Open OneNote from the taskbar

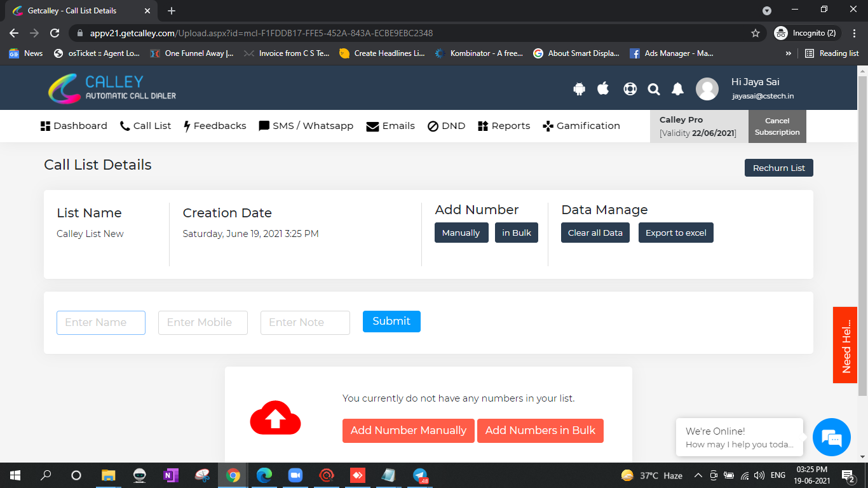pyautogui.click(x=171, y=475)
